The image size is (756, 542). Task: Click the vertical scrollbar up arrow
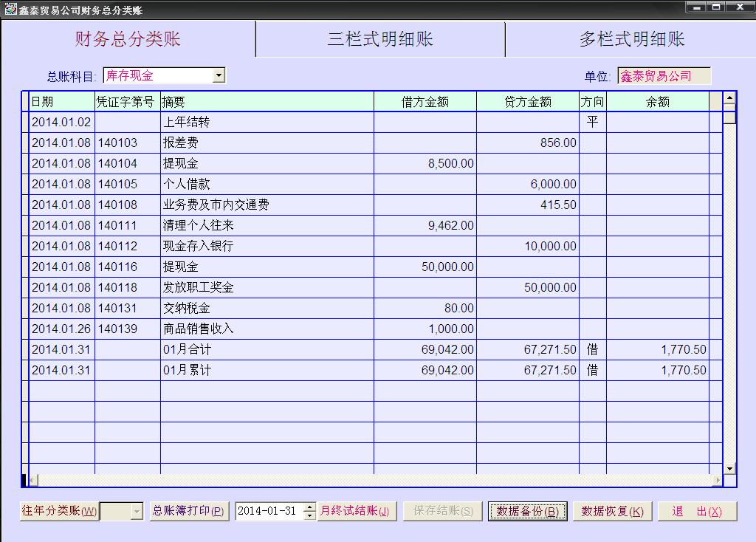pyautogui.click(x=729, y=98)
